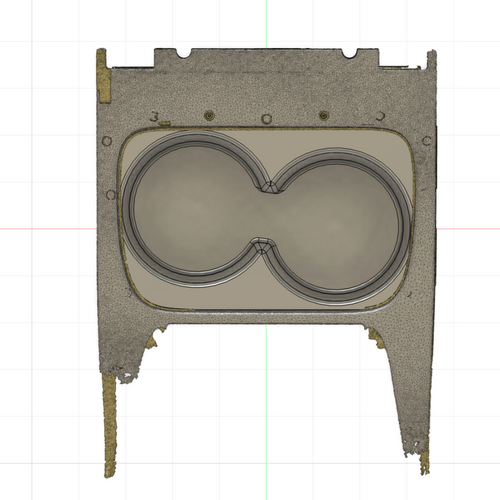The height and width of the screenshot is (500, 500).
Task: Select the upper hole on left edge
Action: [107, 141]
